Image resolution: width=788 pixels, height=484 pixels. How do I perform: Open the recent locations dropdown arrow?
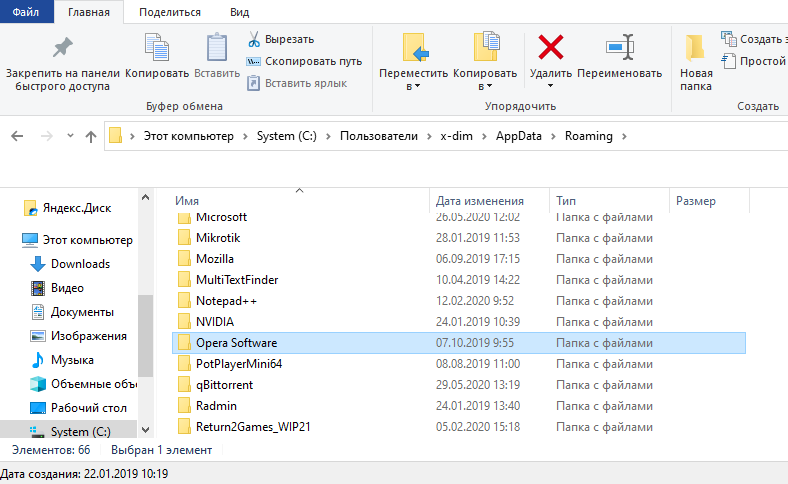pyautogui.click(x=70, y=136)
